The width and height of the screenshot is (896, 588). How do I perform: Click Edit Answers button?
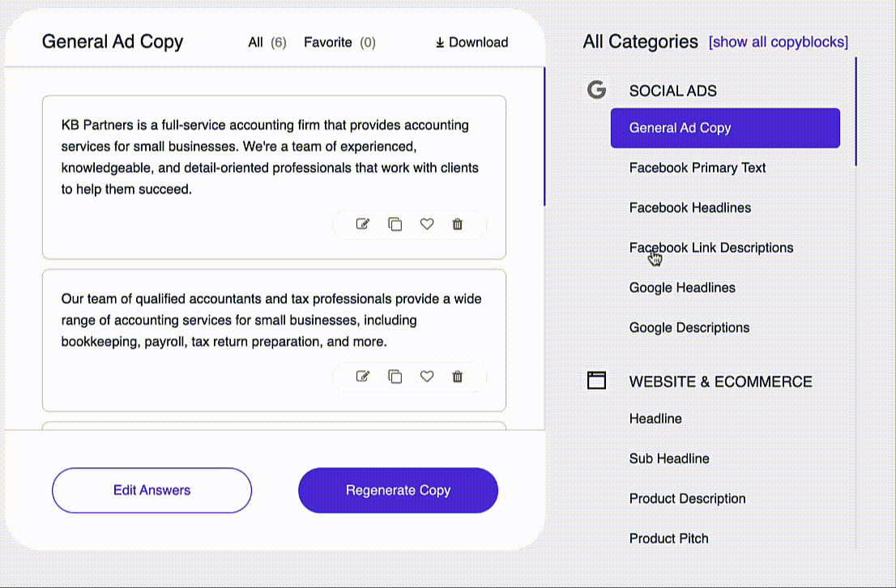pyautogui.click(x=152, y=490)
